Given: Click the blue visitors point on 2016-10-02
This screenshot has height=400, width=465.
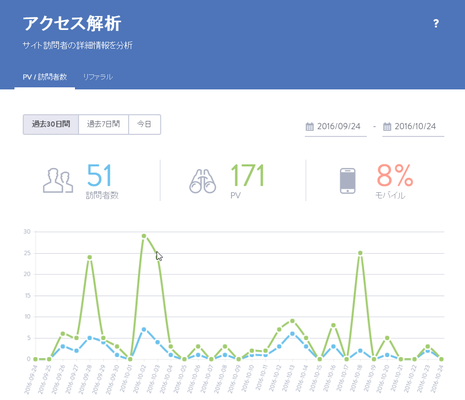Looking at the screenshot, I should [x=144, y=329].
